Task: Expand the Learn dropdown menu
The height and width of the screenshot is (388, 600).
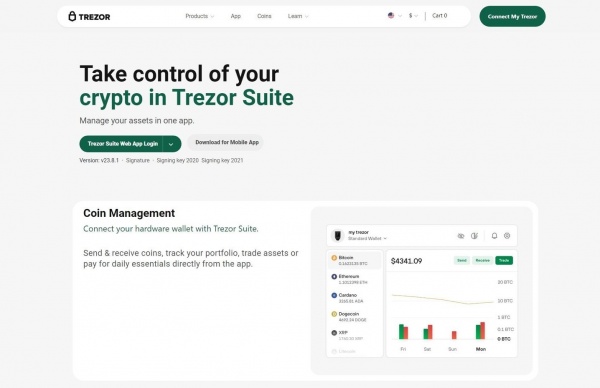Action: pos(298,16)
